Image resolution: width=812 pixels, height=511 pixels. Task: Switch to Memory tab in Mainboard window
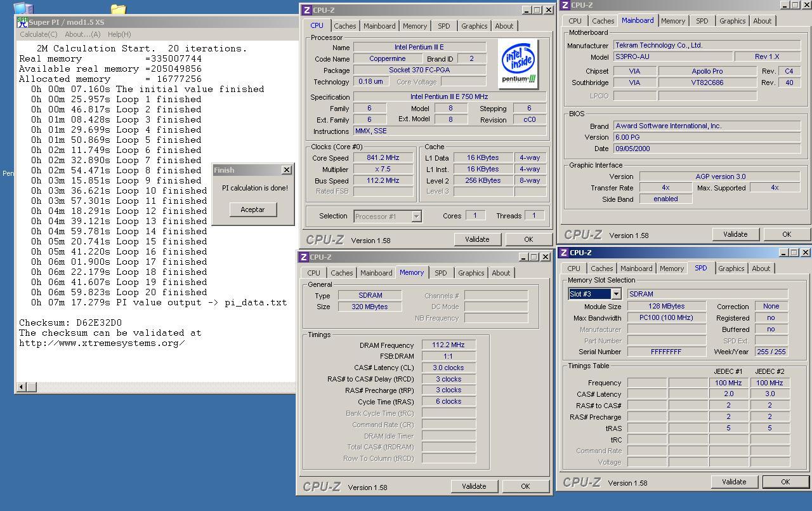pos(672,21)
